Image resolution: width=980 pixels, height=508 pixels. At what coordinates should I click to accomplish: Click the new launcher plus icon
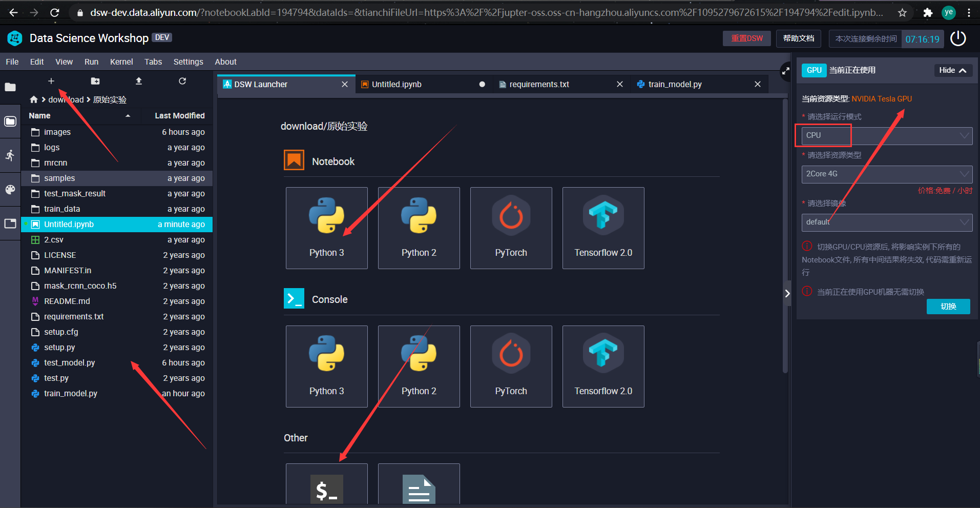[x=51, y=81]
